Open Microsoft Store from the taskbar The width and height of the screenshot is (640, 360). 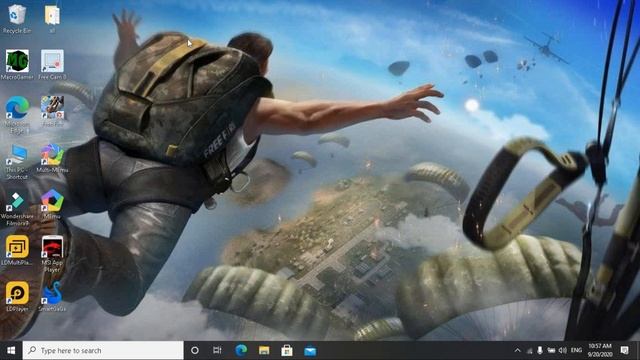pyautogui.click(x=287, y=351)
